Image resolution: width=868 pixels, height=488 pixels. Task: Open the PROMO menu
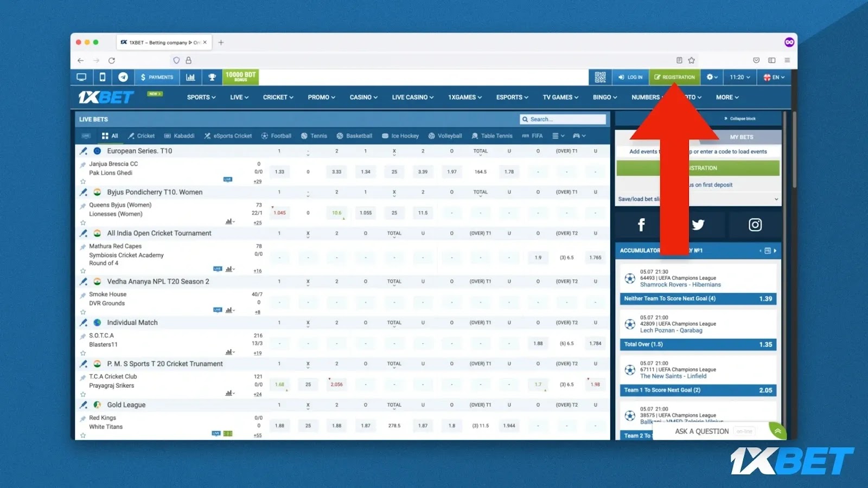[322, 98]
